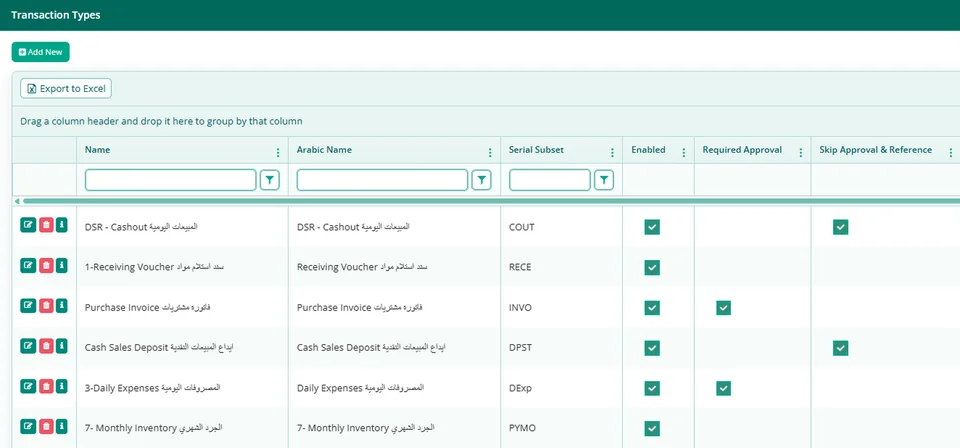Show info for DSR - Cashout row
The image size is (960, 448).
pyautogui.click(x=61, y=225)
